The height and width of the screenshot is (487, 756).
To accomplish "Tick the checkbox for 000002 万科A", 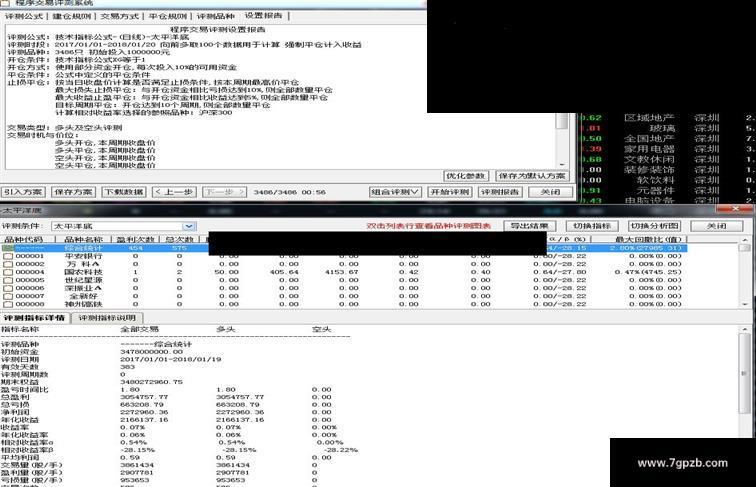I will [x=8, y=264].
